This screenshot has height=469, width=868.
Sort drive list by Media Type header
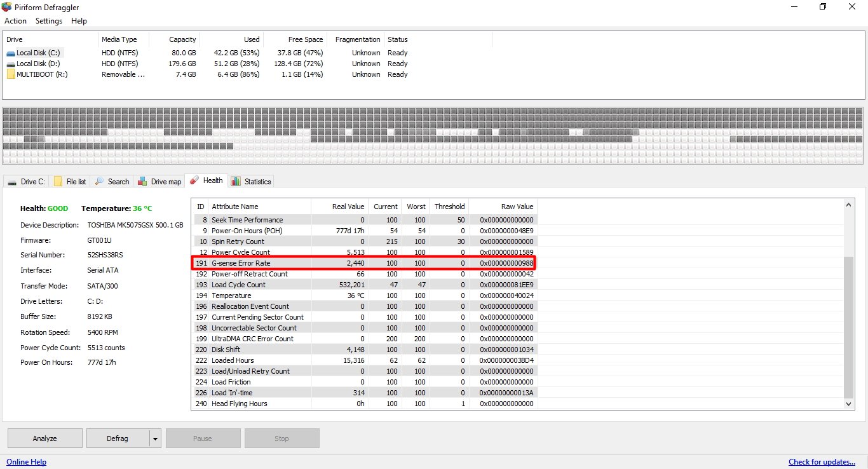click(x=124, y=39)
